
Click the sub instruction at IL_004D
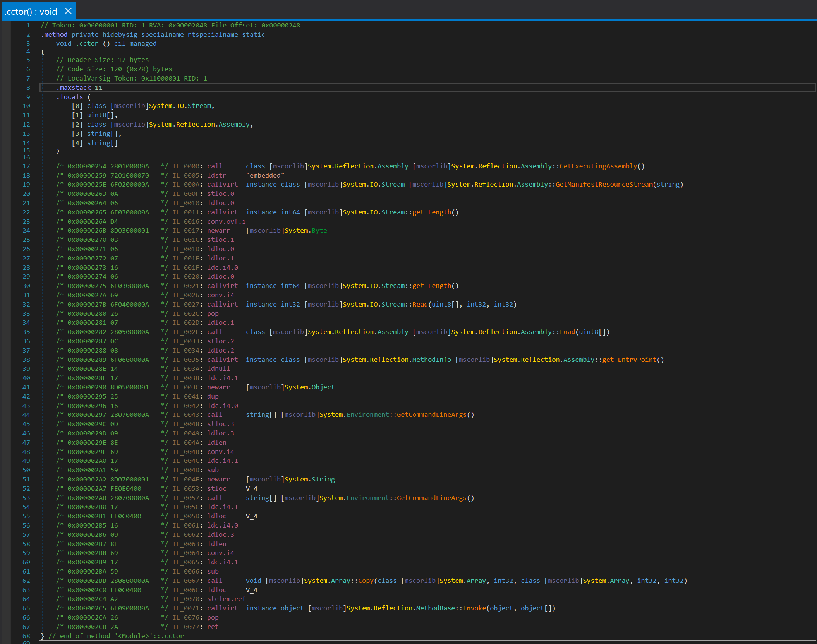coord(213,470)
